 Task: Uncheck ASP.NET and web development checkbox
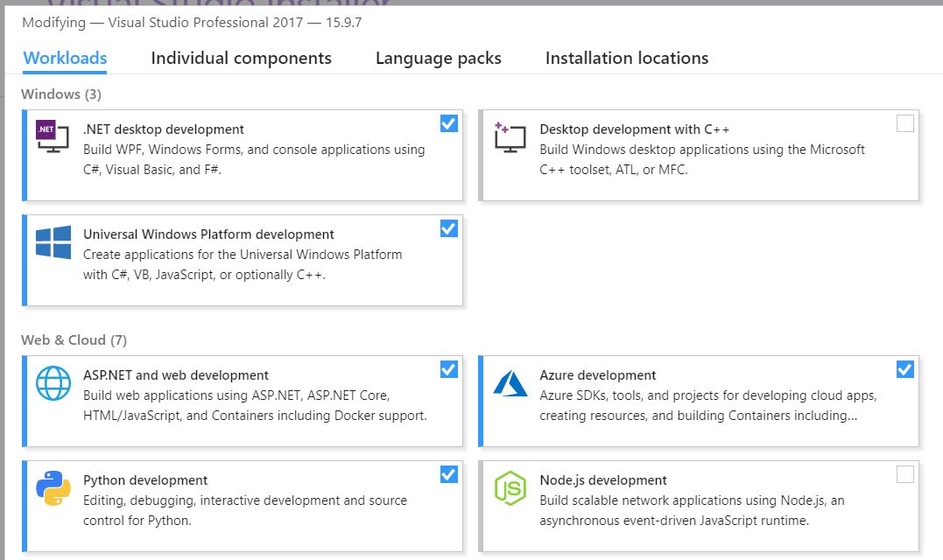click(448, 369)
